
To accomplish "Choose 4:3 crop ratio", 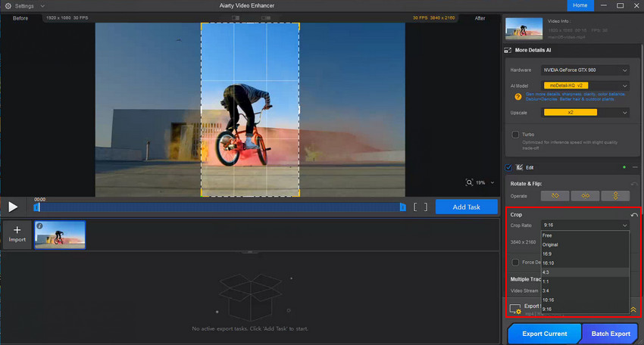I will tap(585, 272).
